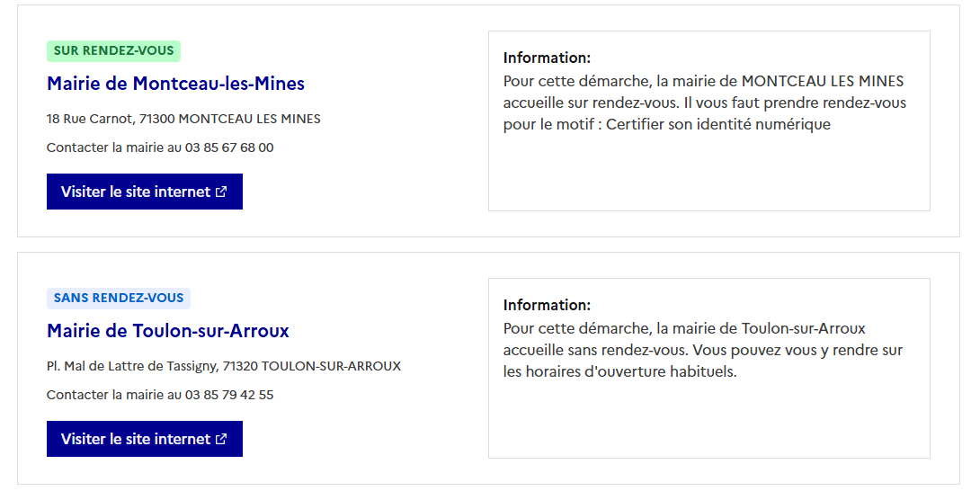Open Mairie de Montceau-les-Mines title link
Screen dimensions: 980x491
175,84
